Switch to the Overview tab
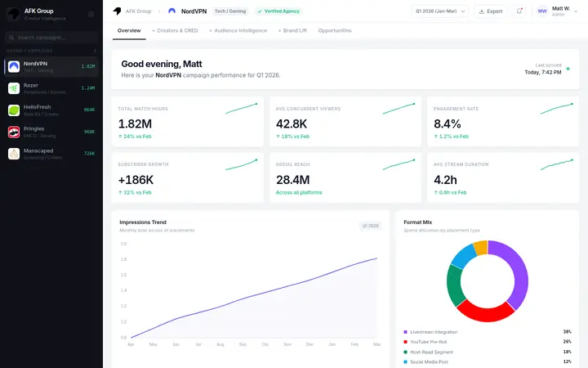The width and height of the screenshot is (588, 368). (129, 31)
